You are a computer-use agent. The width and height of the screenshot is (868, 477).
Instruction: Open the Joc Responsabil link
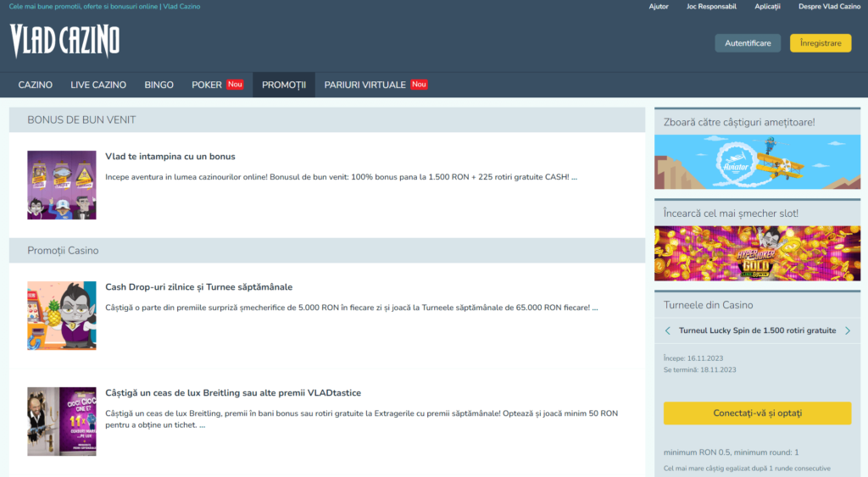click(711, 6)
